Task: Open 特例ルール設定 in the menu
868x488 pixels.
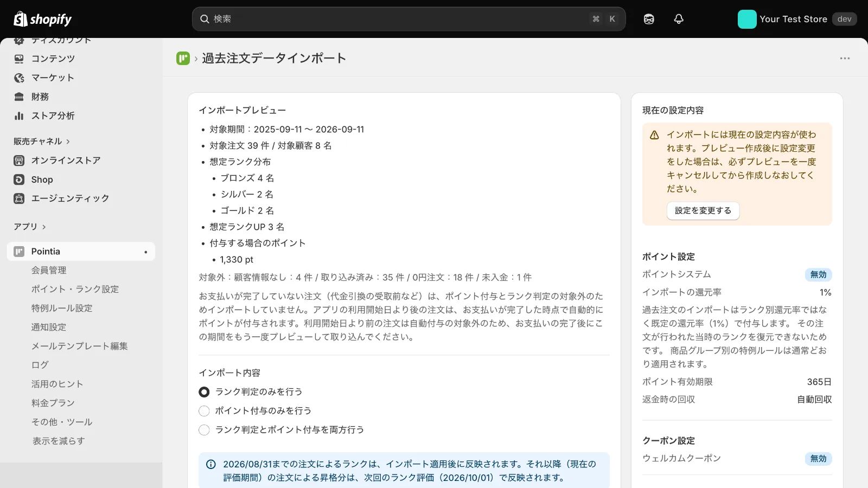Action: (62, 308)
